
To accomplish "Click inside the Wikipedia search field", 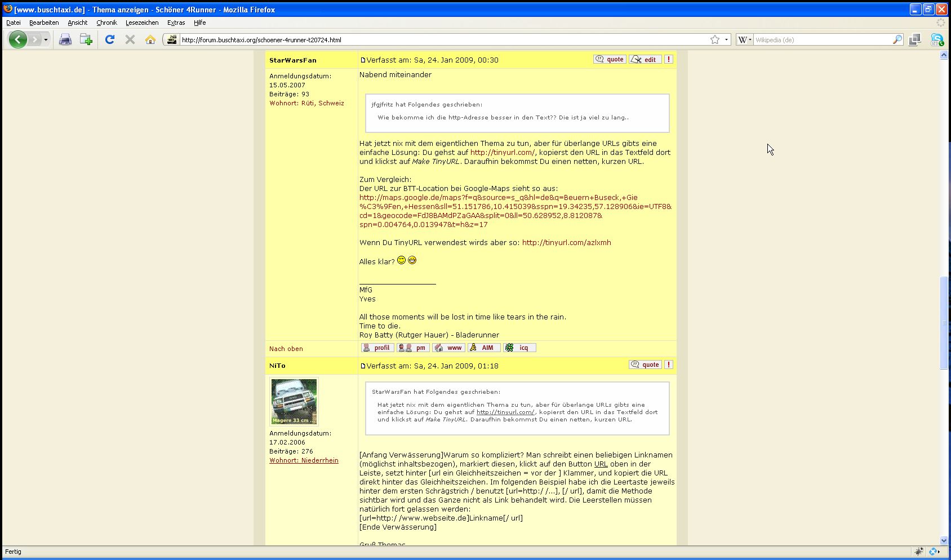I will click(x=821, y=40).
